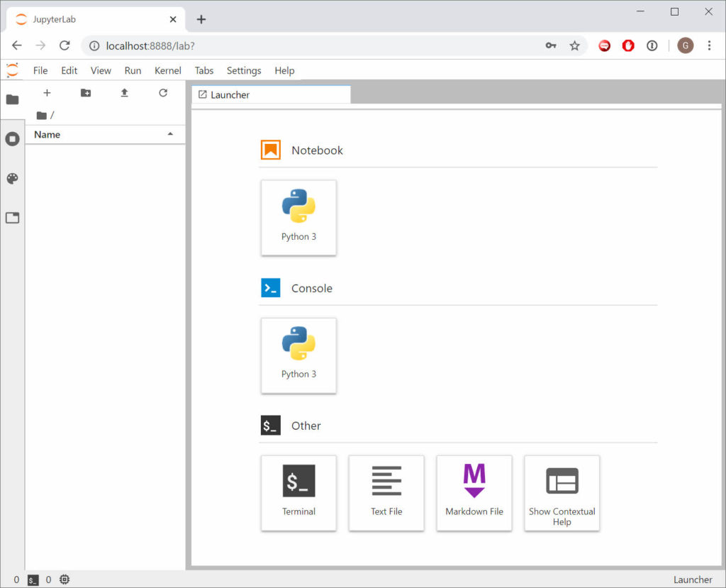Start a new Terminal session
The image size is (726, 588).
click(298, 493)
